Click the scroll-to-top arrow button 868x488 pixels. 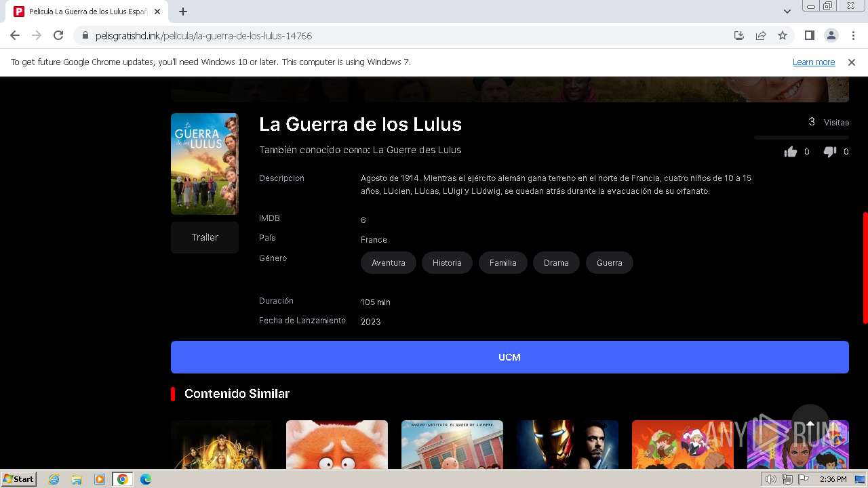(x=810, y=424)
